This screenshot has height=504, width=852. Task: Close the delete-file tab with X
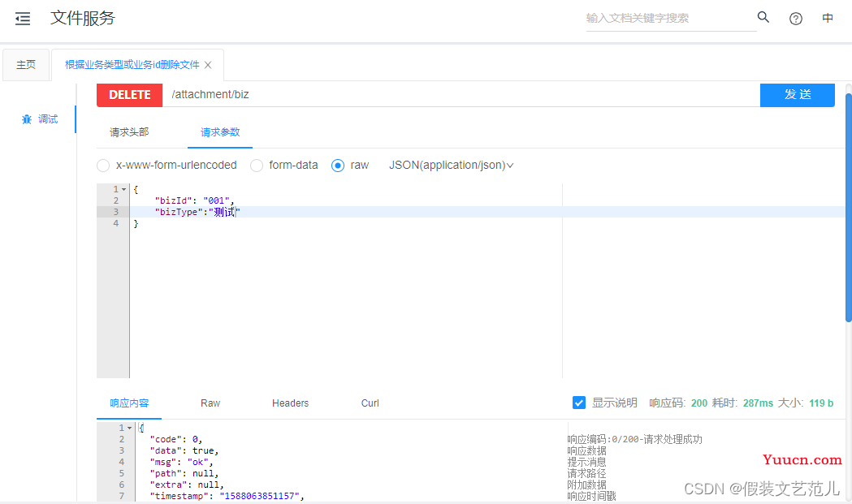[x=208, y=65]
